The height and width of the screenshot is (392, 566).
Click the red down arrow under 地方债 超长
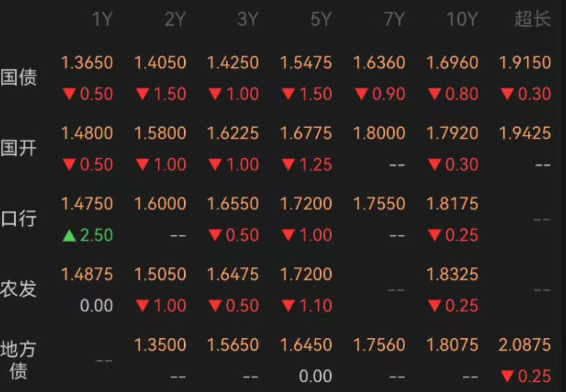coord(507,376)
